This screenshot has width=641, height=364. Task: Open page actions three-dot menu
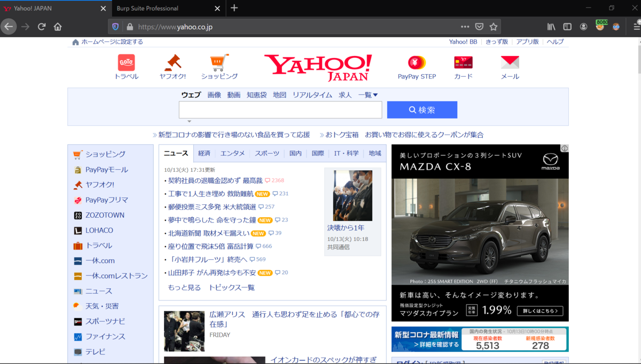pos(465,27)
